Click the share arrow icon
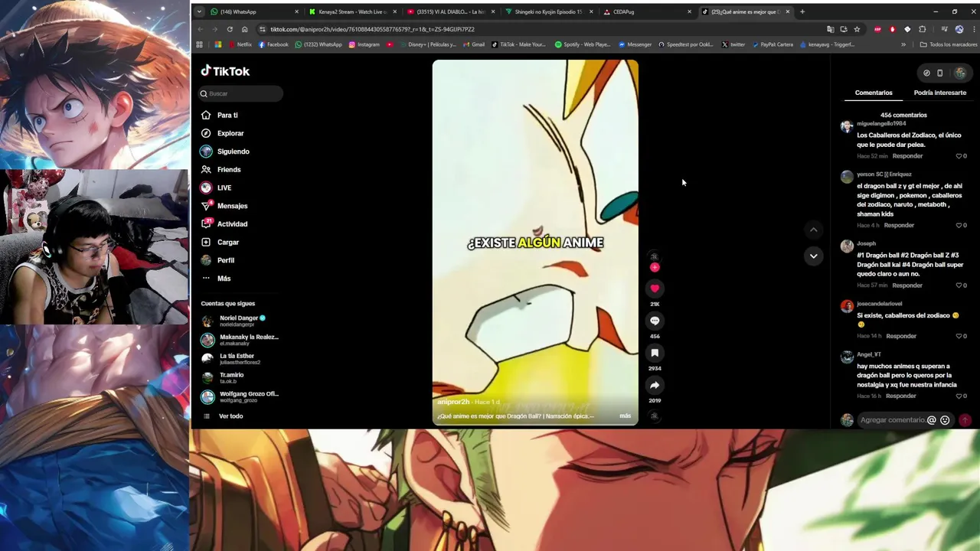This screenshot has width=980, height=551. point(655,385)
